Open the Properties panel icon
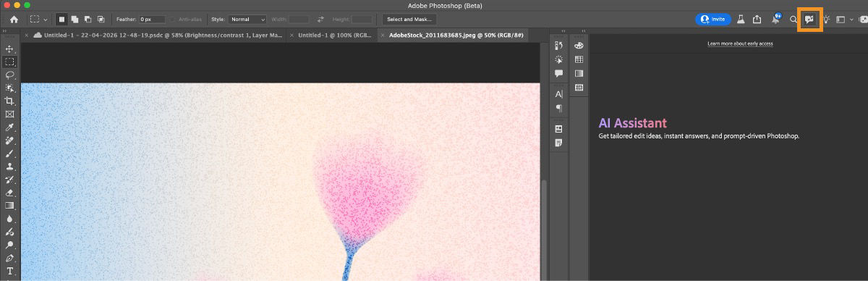The width and height of the screenshot is (868, 281). pos(558,129)
